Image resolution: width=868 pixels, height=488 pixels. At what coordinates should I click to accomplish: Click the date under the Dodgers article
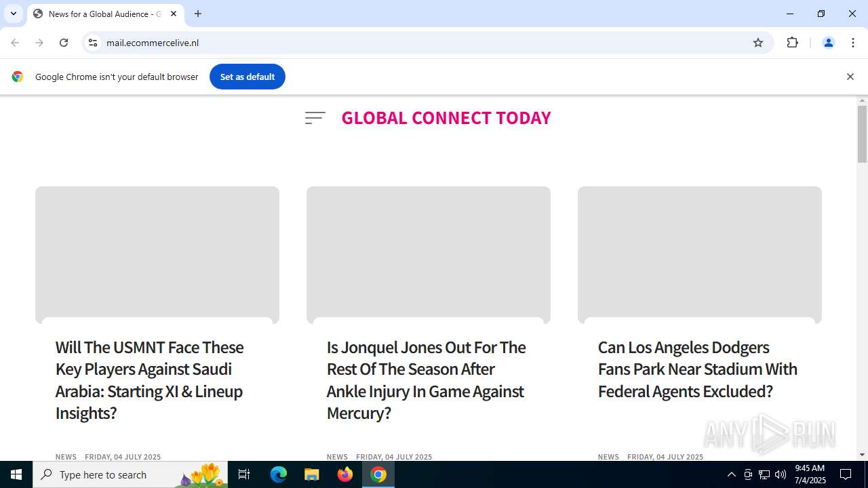665,457
